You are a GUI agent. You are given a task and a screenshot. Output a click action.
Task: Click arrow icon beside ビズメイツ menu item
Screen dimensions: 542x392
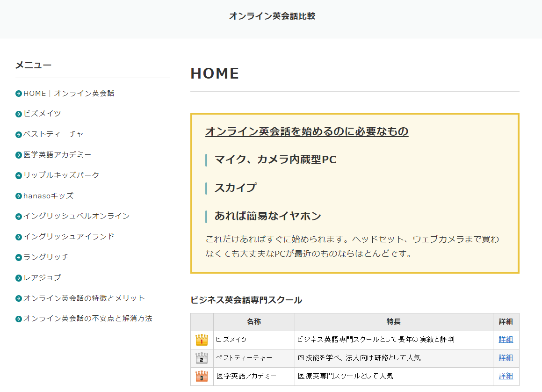(19, 114)
